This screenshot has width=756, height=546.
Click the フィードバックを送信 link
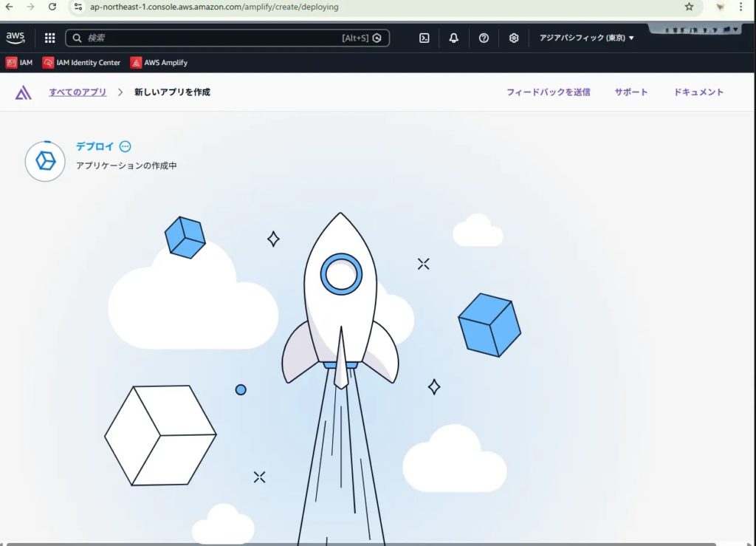click(x=548, y=92)
